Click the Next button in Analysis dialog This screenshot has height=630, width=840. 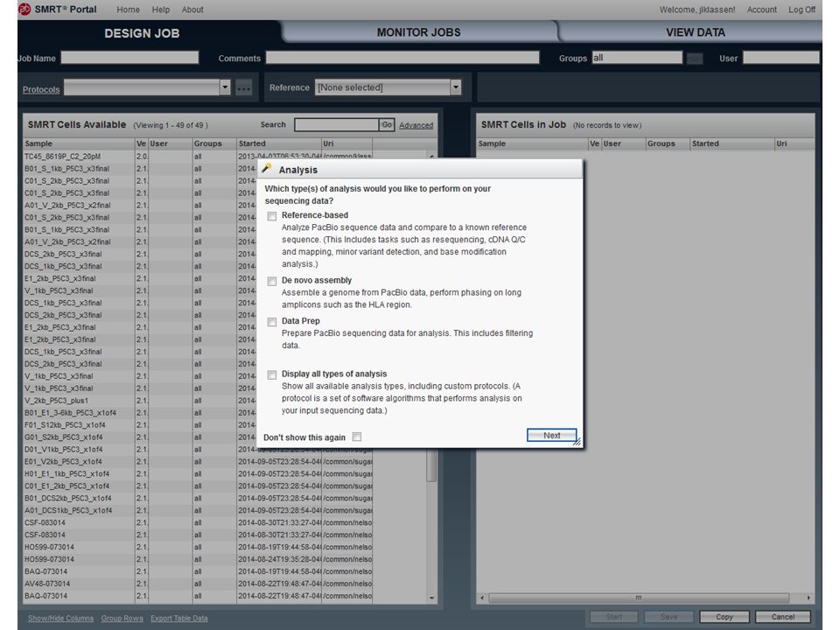pyautogui.click(x=552, y=436)
